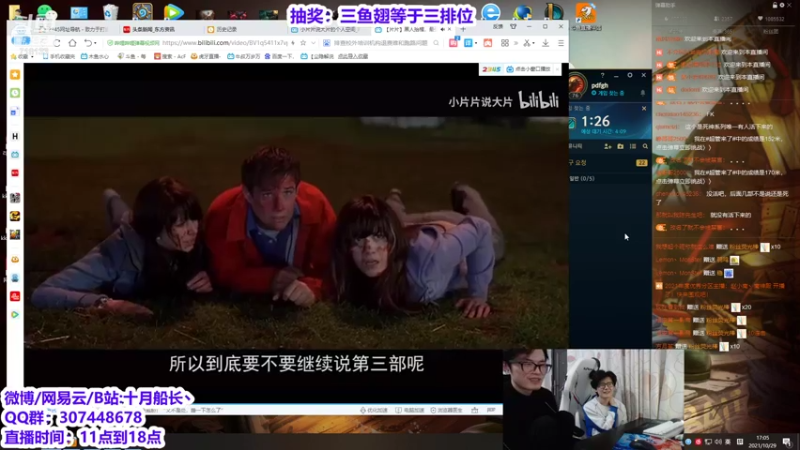Click the new folder icon in League friends panel
Image resolution: width=800 pixels, height=450 pixels.
[x=620, y=146]
